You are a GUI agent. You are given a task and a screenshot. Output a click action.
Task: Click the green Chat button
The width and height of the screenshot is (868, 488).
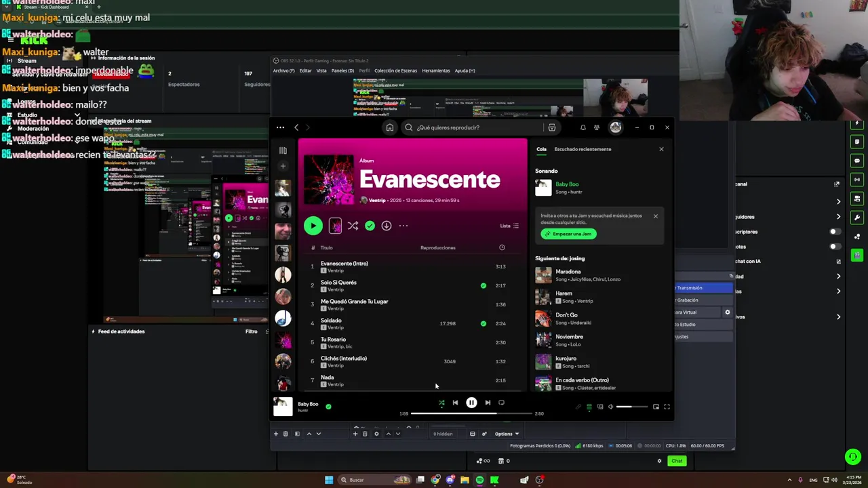coord(677,461)
